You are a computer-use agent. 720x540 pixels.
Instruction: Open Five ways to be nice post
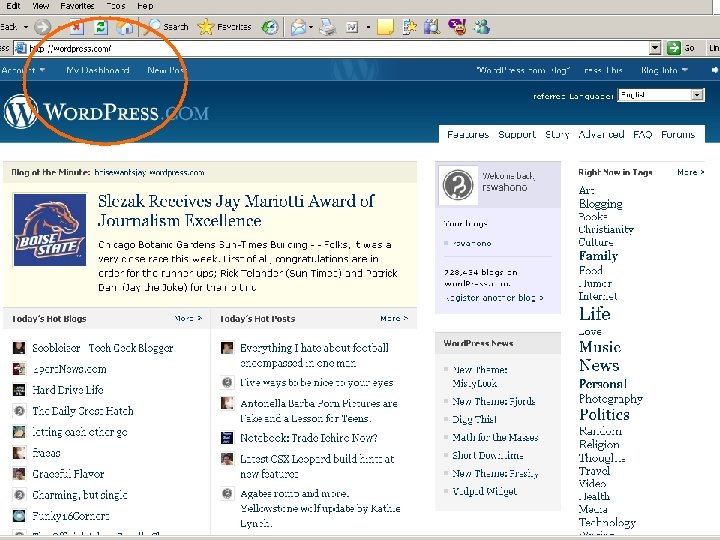point(316,382)
